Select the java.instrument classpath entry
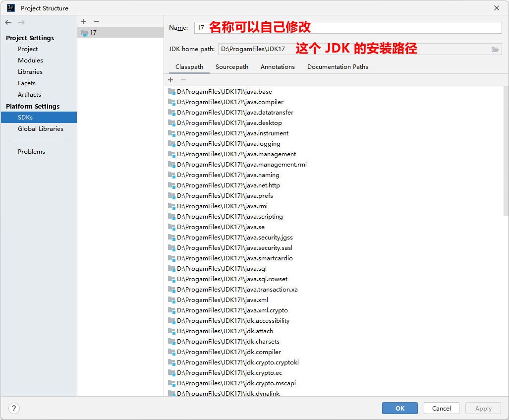 coord(228,133)
